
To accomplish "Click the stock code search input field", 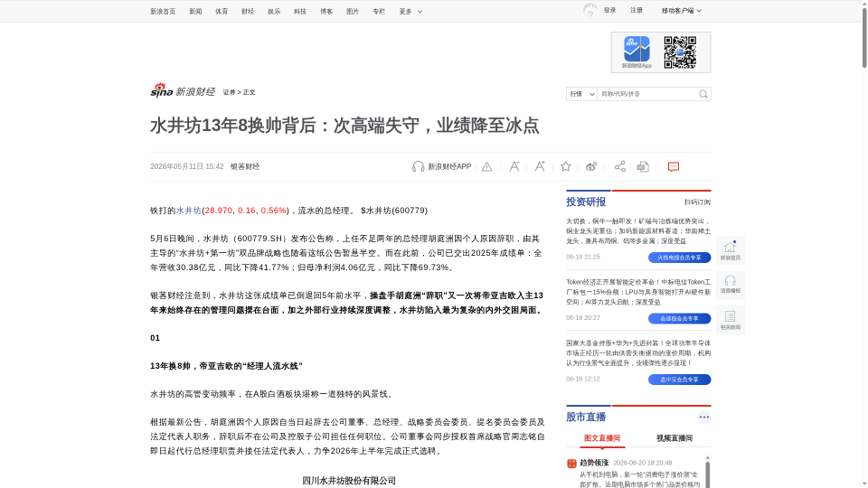I will [647, 94].
